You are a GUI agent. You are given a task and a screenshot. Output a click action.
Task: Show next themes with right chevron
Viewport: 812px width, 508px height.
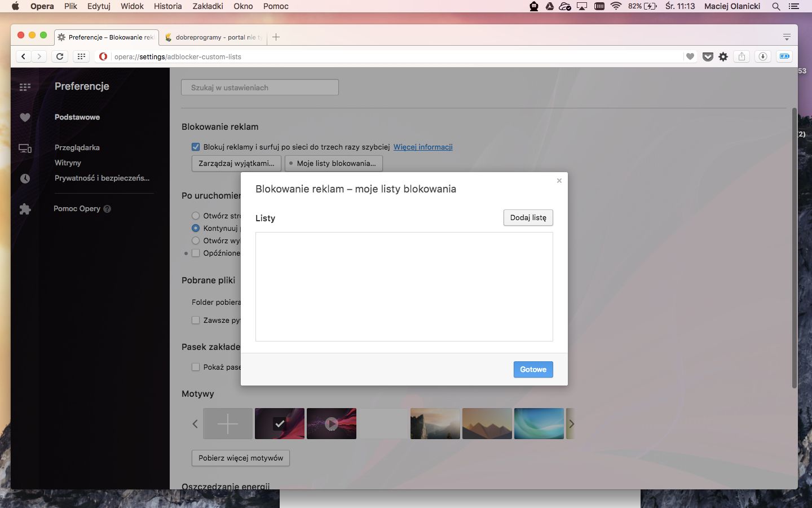[571, 424]
